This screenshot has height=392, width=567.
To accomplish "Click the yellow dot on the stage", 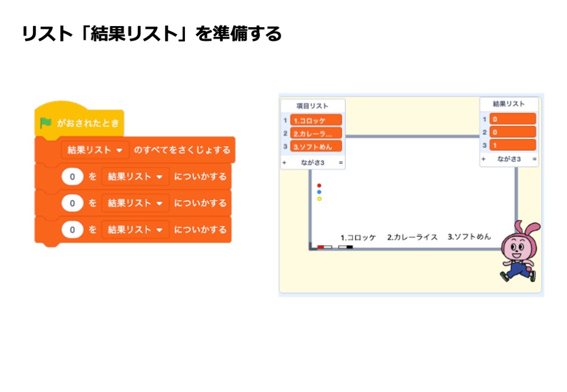I will coord(319,199).
